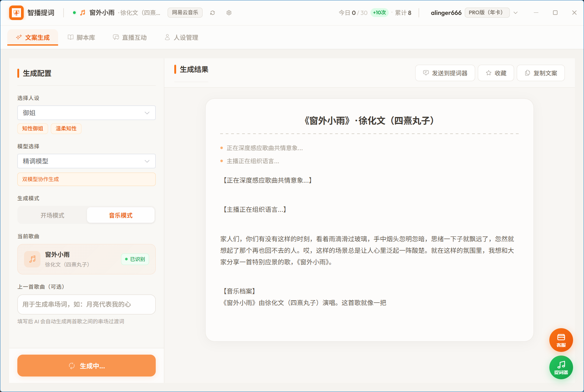
Task: Open the 客服 support floating button
Action: point(561,340)
